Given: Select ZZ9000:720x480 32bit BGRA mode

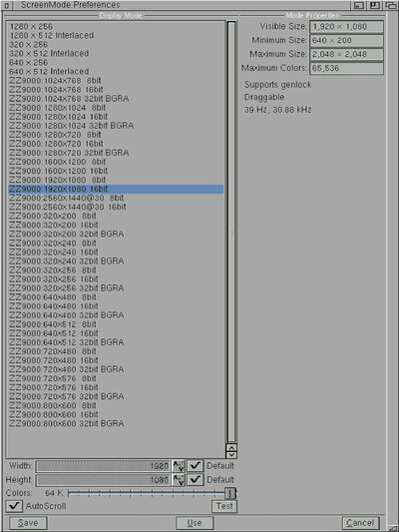Looking at the screenshot, I should (116, 369).
